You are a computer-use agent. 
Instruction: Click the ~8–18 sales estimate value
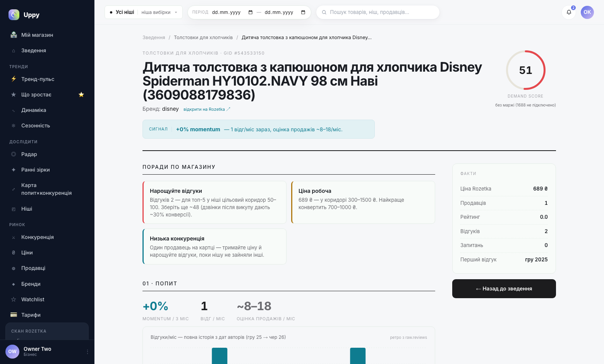(x=254, y=306)
